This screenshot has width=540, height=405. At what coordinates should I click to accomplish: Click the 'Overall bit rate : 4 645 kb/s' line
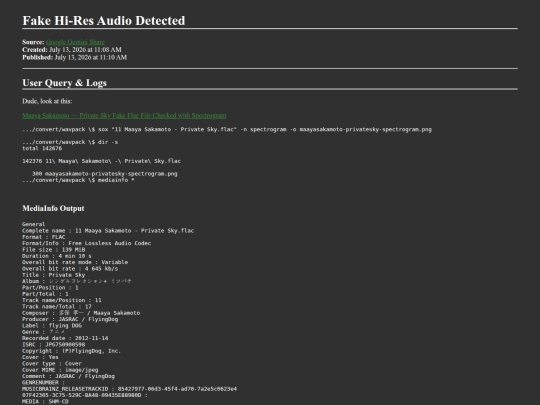point(70,269)
